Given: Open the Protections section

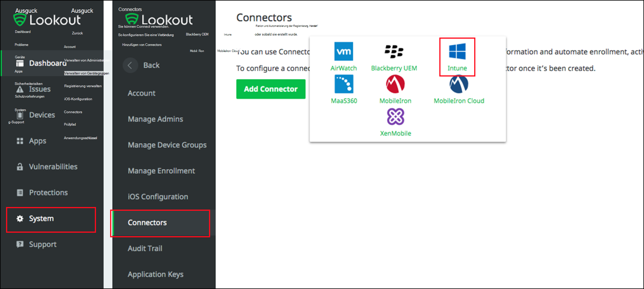Looking at the screenshot, I should pos(48,193).
